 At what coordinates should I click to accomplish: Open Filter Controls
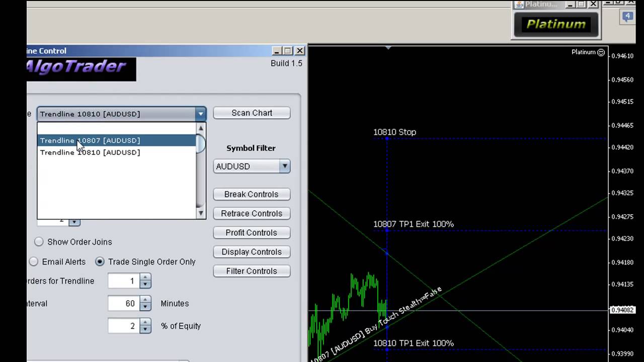coord(252,270)
